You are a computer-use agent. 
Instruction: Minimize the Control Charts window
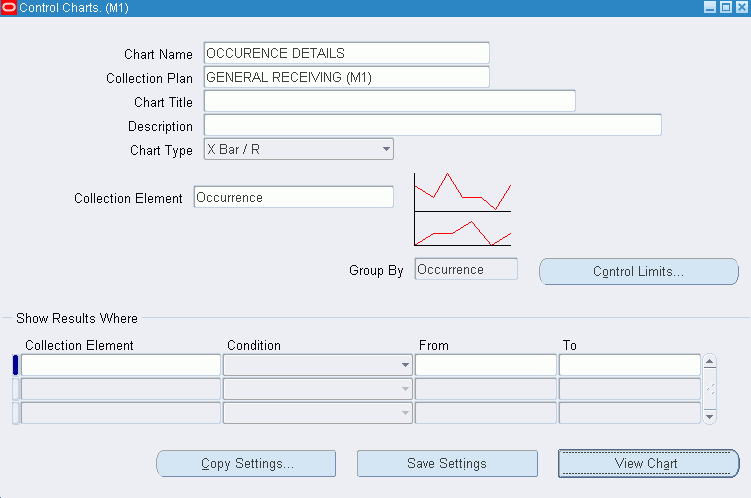pos(710,7)
